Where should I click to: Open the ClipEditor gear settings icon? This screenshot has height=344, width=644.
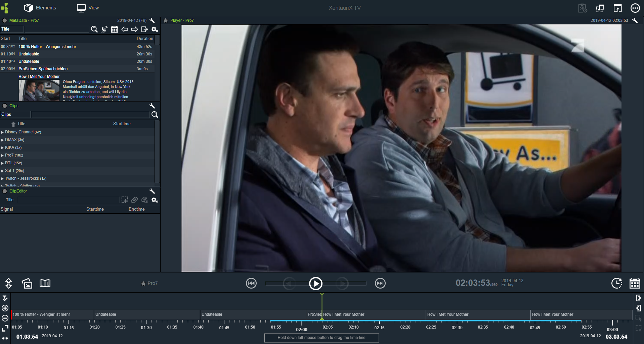155,200
